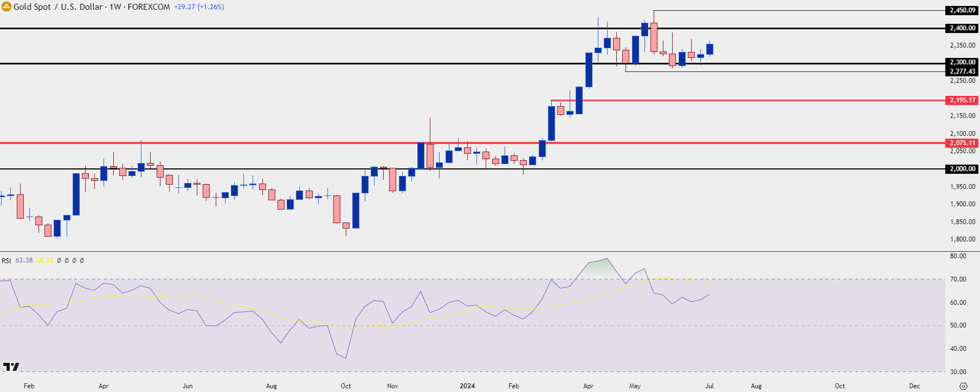Click the 1,800.00 price axis value

pyautogui.click(x=963, y=239)
